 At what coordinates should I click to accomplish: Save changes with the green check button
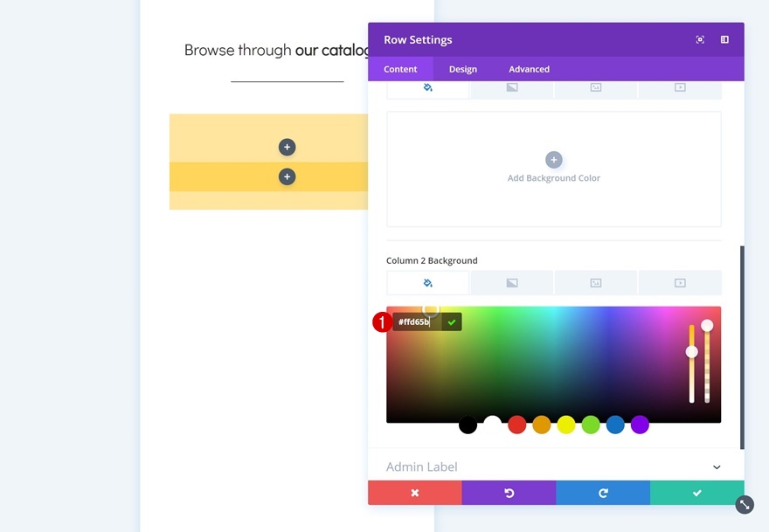(x=697, y=493)
